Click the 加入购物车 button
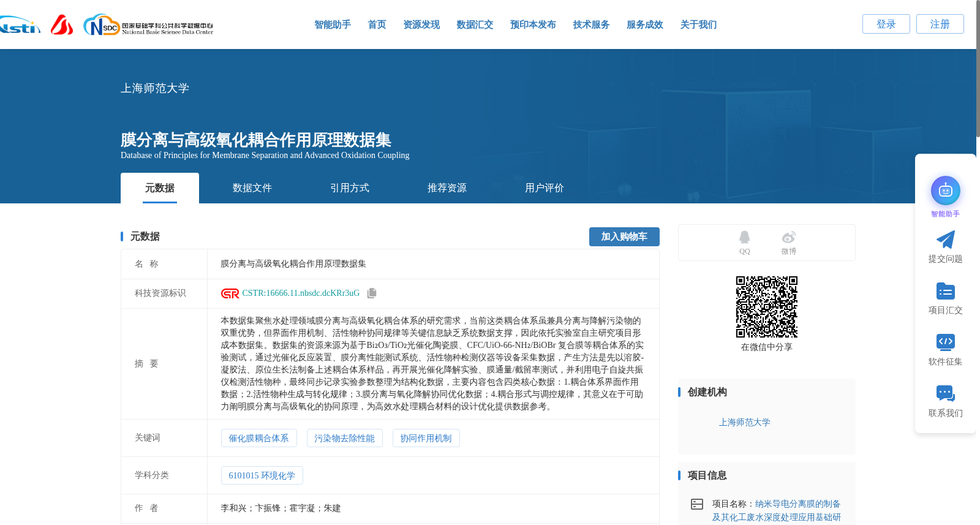Image resolution: width=980 pixels, height=525 pixels. pos(624,236)
